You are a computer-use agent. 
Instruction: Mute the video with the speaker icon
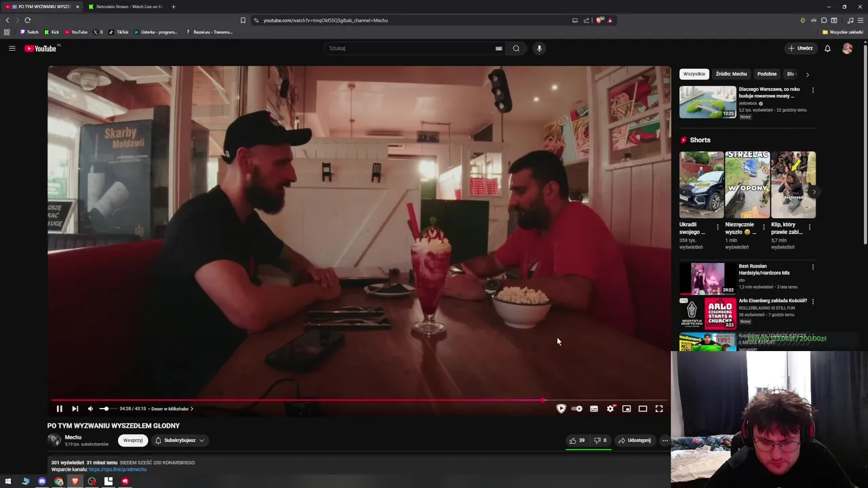point(90,409)
